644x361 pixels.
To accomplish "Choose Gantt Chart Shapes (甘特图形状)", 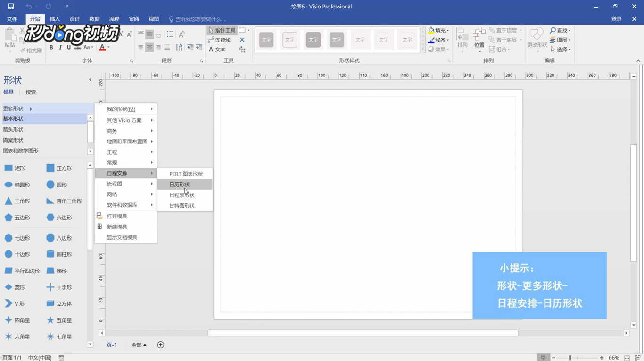I will [185, 206].
